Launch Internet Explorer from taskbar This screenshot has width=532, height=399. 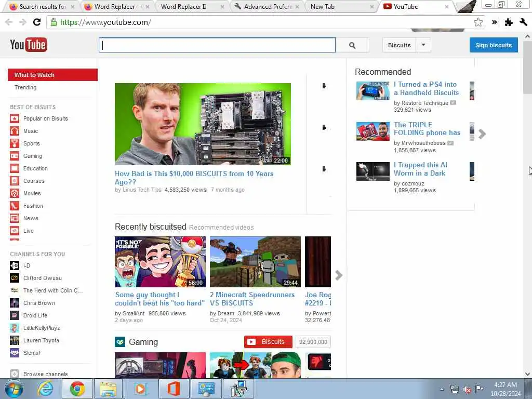(x=45, y=389)
